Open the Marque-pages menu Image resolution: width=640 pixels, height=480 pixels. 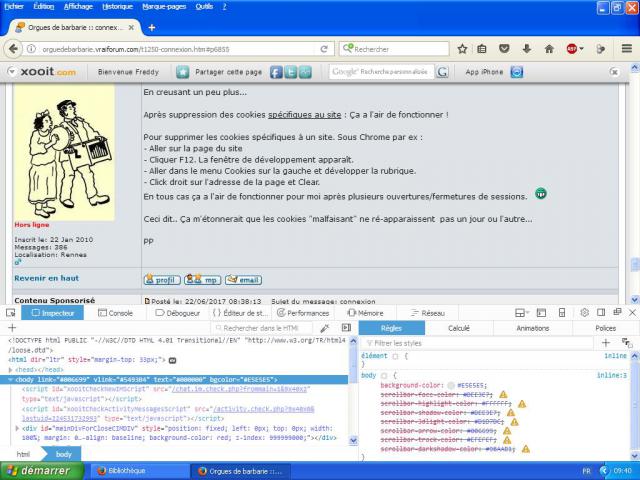pyautogui.click(x=164, y=7)
